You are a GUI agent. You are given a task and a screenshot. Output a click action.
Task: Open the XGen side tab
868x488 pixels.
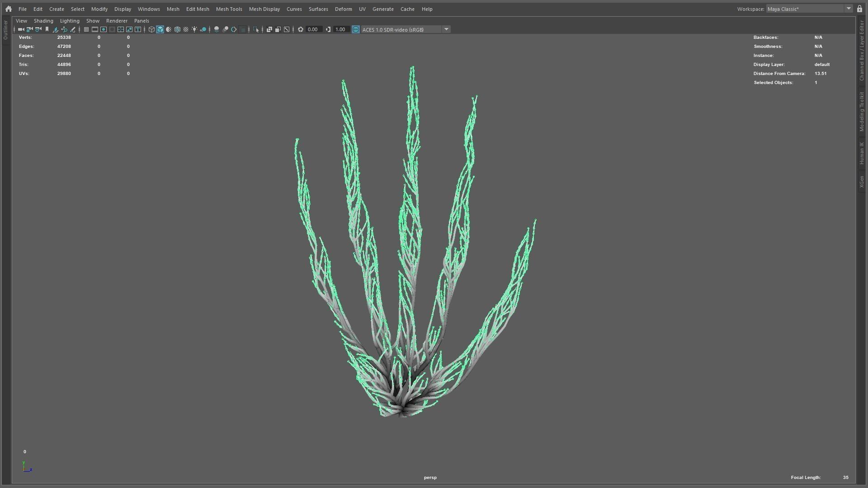tap(862, 182)
